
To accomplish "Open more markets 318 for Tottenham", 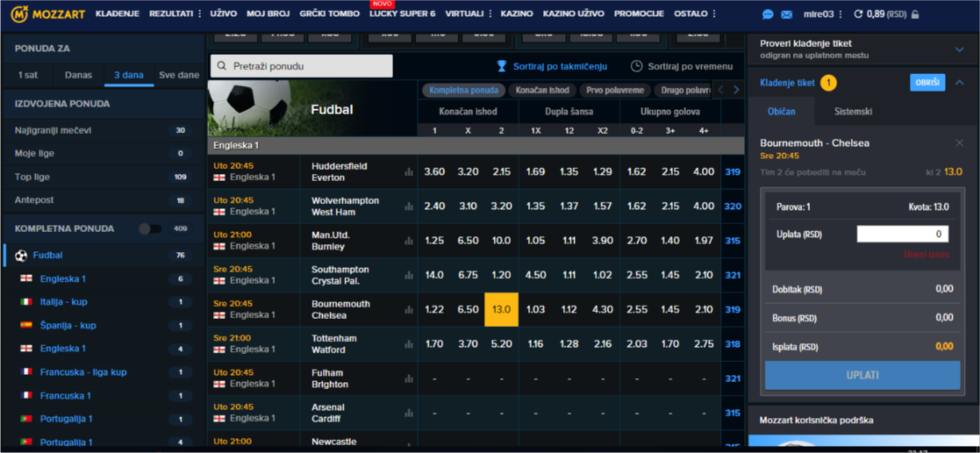I will click(x=733, y=344).
